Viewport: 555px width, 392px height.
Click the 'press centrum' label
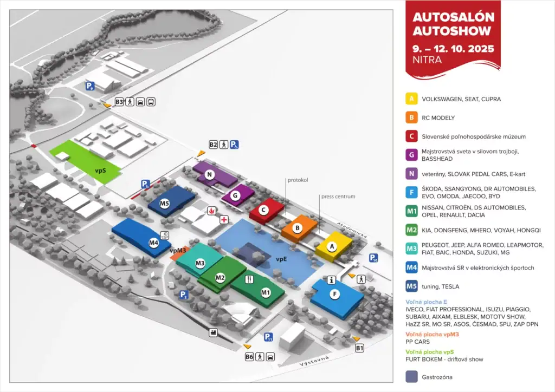tap(337, 196)
